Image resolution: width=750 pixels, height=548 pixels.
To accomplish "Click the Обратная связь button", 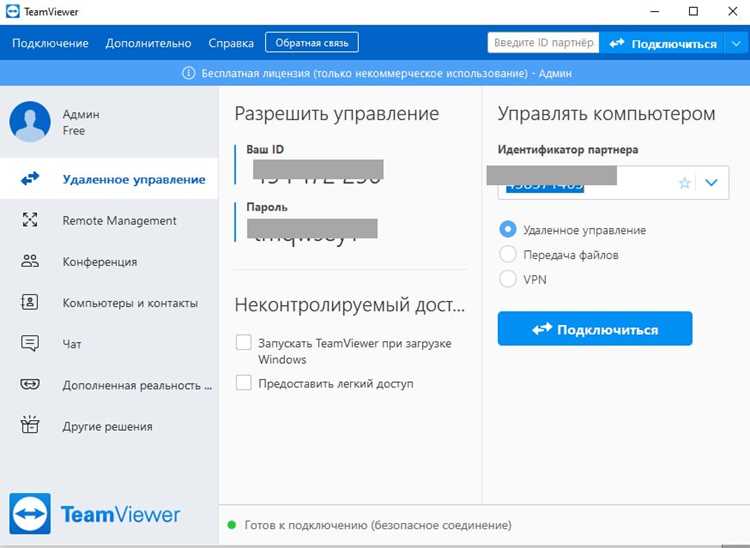I will [312, 43].
